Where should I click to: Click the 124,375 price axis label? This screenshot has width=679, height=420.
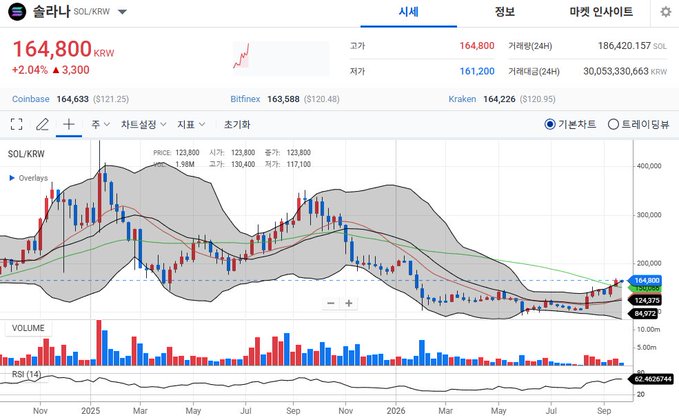(647, 300)
